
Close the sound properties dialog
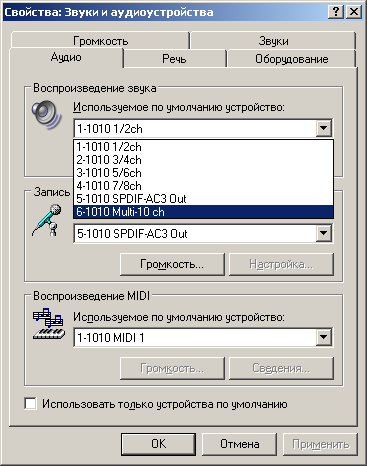pos(353,12)
